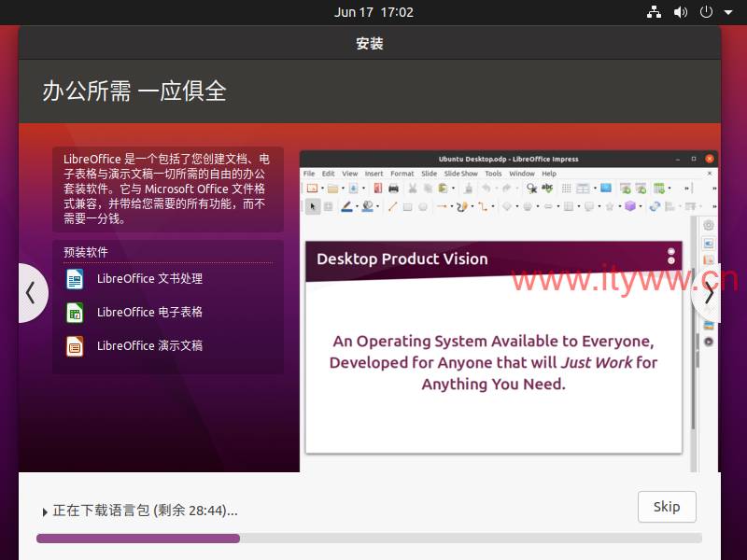This screenshot has height=560, width=747.
Task: Choose the Select arrow tool in Impress
Action: 313,206
